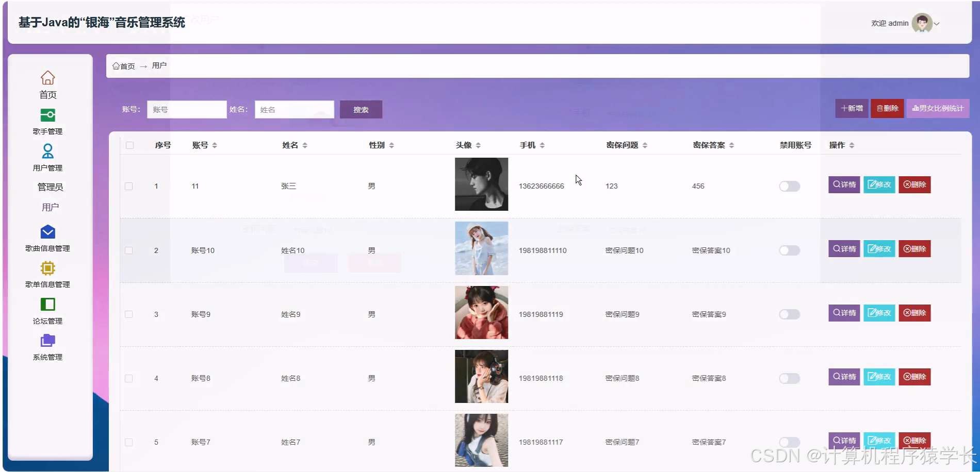Click the 男女比例统计 statistics button
This screenshot has height=472, width=980.
coord(938,109)
